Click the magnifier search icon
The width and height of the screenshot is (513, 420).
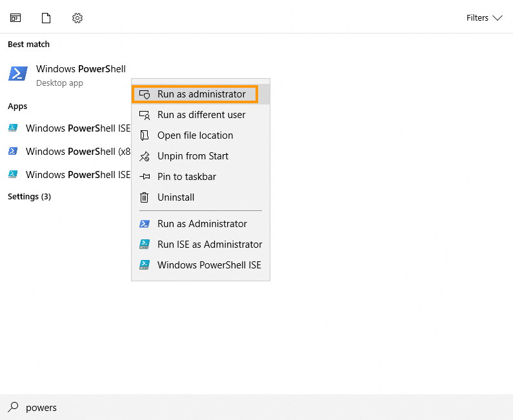click(13, 407)
